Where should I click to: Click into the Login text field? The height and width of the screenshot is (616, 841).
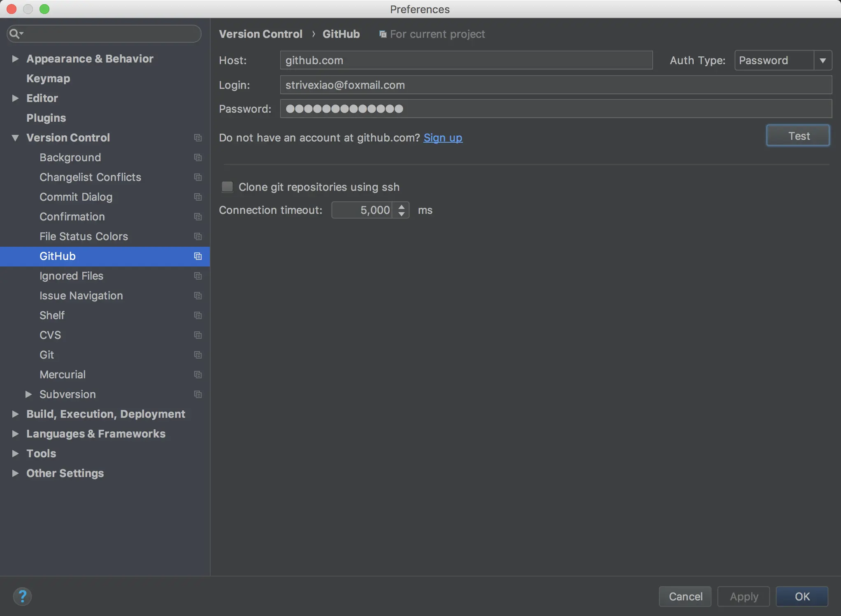555,85
